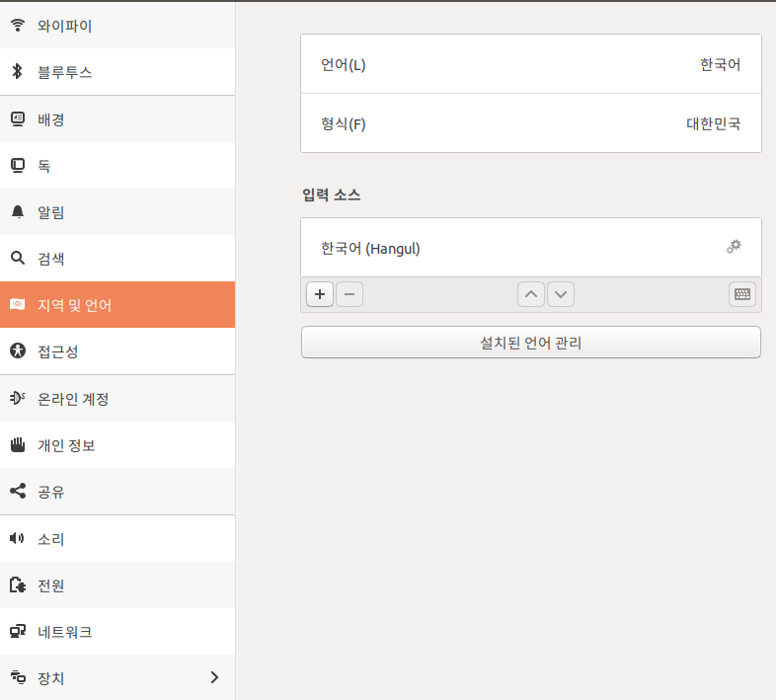This screenshot has height=700, width=776.
Task: Open 장치 settings category
Action: tap(117, 677)
